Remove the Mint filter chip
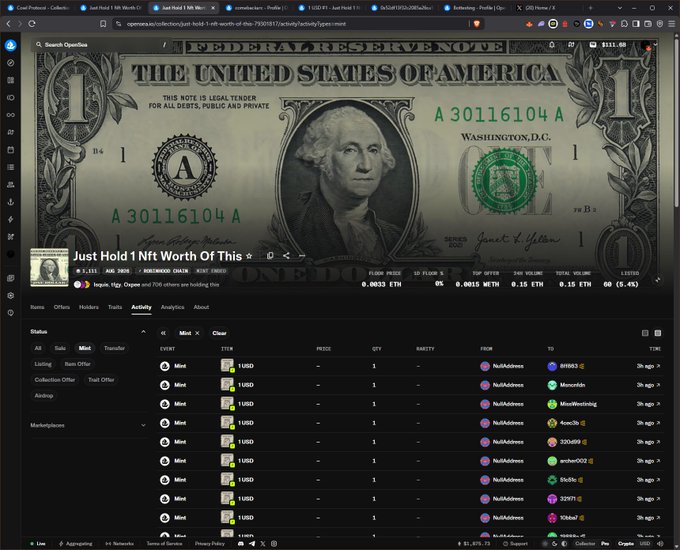Viewport: 680px width, 550px height. tap(197, 333)
